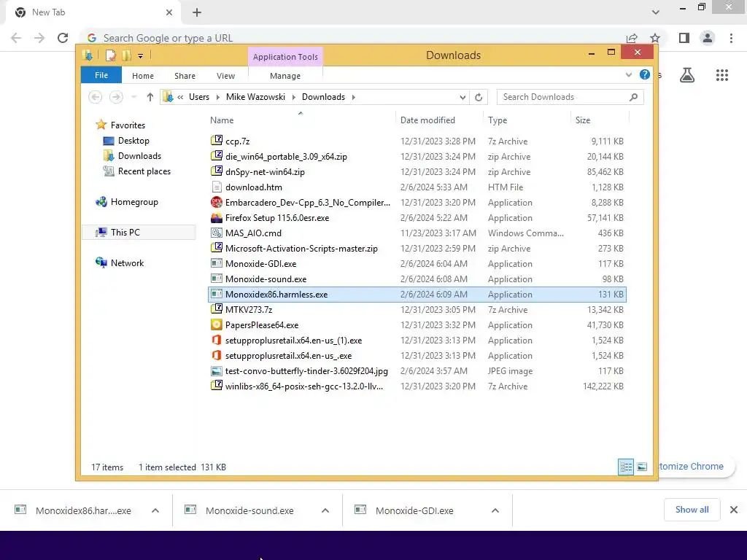Open the Manage ribbon tab

click(x=285, y=76)
